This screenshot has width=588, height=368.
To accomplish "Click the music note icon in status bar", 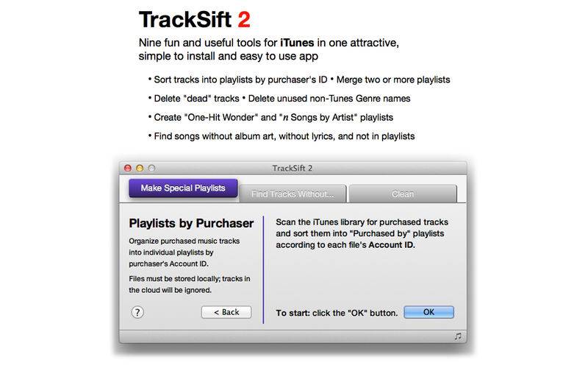I will click(x=458, y=336).
